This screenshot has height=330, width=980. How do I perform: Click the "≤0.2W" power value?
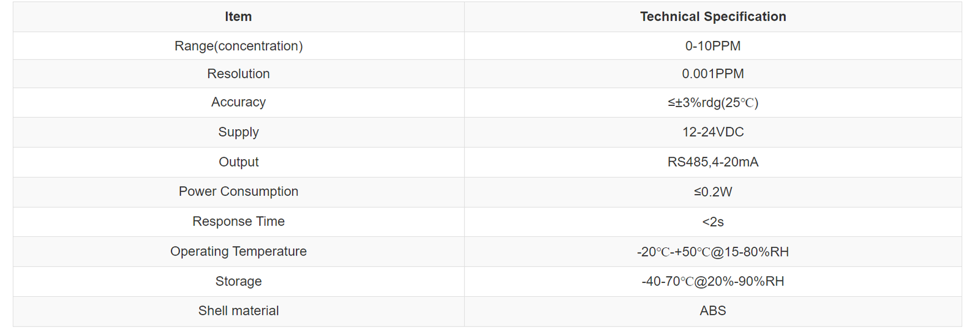tap(713, 192)
